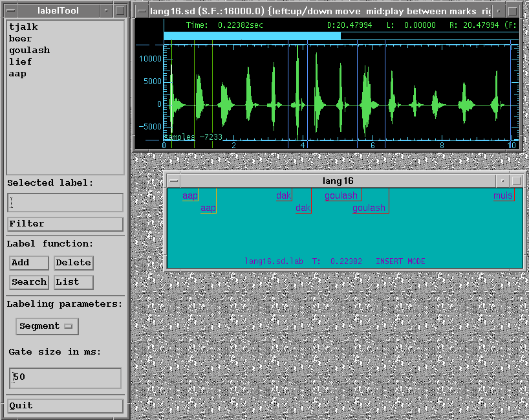Click second lower 'aap' label in lang16
Screen dimensions: 529x420
point(208,208)
